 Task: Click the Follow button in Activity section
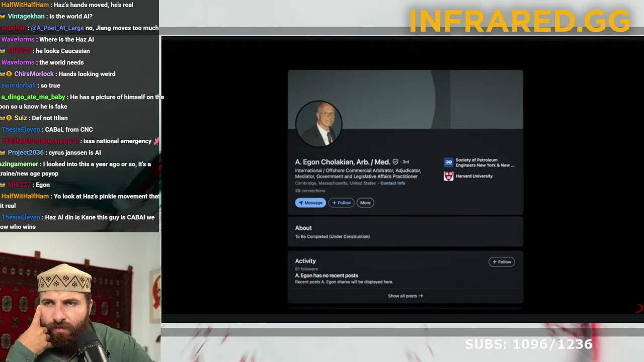click(502, 261)
